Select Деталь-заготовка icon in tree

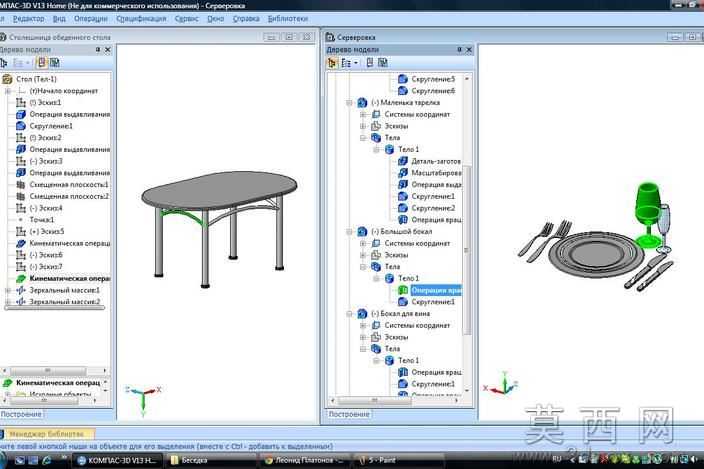[x=403, y=161]
